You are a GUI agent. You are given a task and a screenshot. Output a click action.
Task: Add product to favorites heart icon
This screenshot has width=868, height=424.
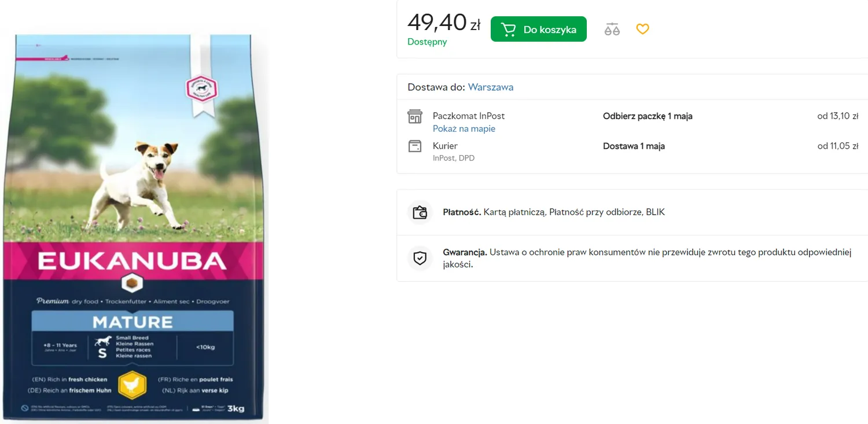click(642, 29)
